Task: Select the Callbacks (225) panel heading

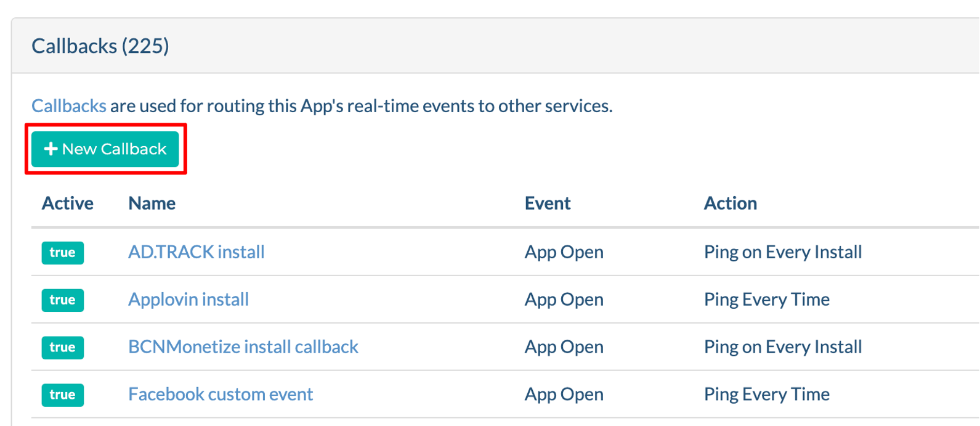Action: (100, 46)
